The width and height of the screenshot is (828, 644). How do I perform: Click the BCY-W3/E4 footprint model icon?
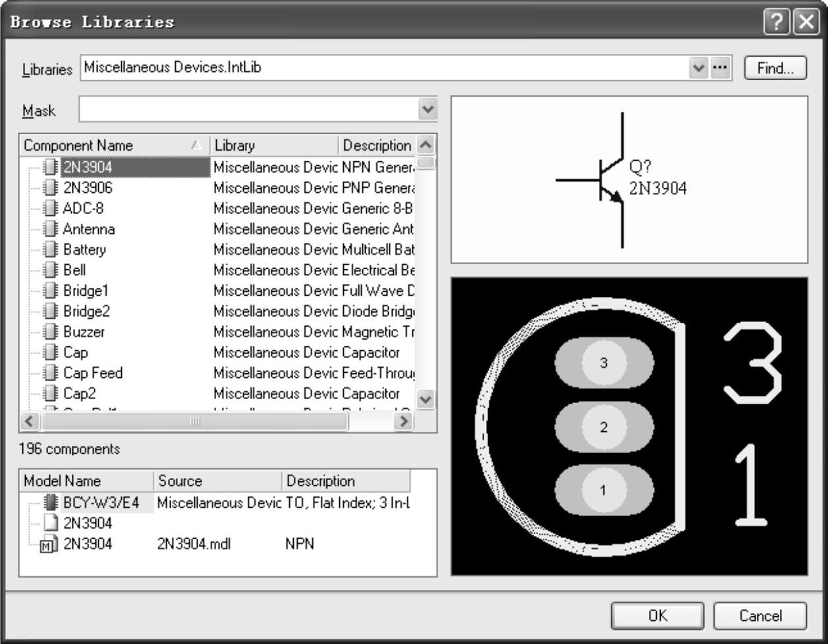(x=50, y=503)
